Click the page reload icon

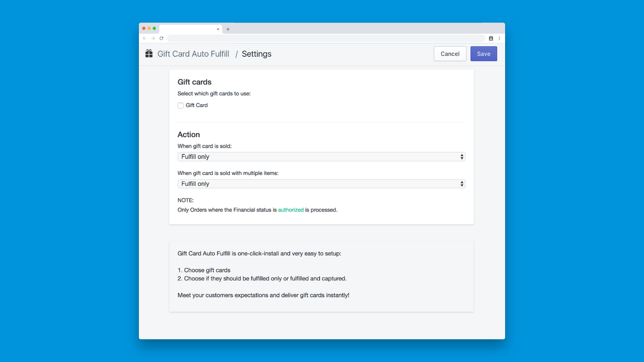[x=161, y=38]
